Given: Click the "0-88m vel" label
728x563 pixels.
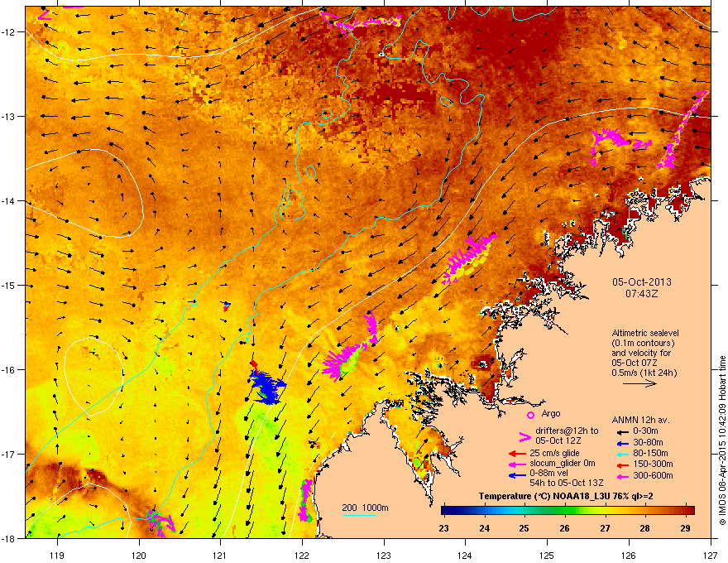Looking at the screenshot, I should click(x=549, y=474).
